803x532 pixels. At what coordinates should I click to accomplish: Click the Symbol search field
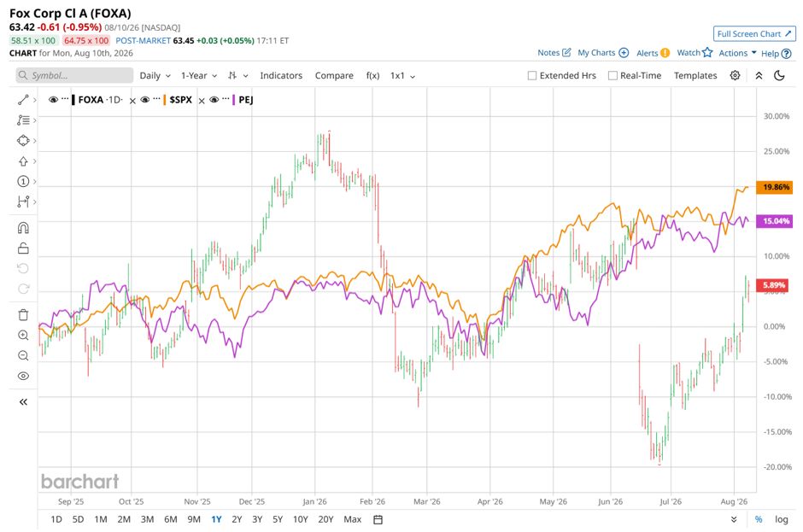tap(75, 75)
